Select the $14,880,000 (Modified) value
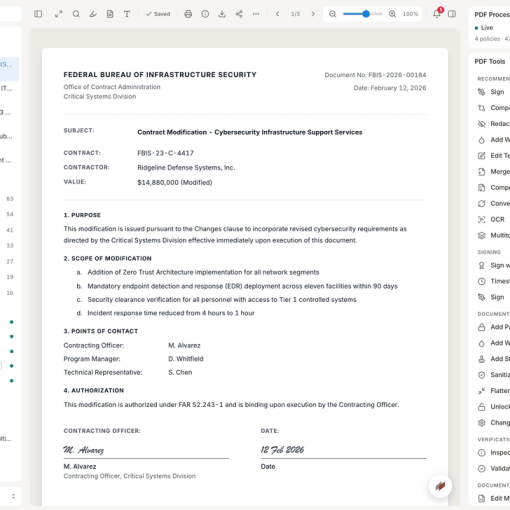 [x=175, y=182]
